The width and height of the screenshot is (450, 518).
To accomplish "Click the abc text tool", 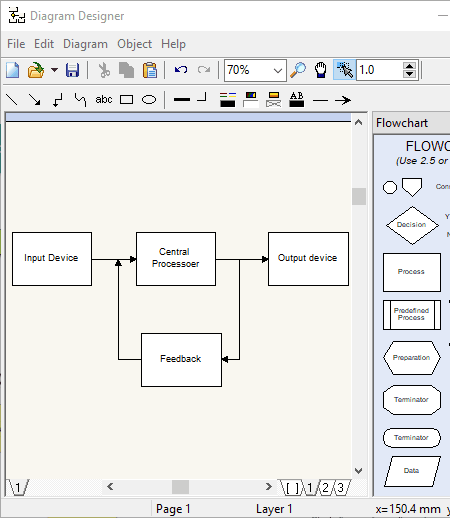I will [x=104, y=99].
